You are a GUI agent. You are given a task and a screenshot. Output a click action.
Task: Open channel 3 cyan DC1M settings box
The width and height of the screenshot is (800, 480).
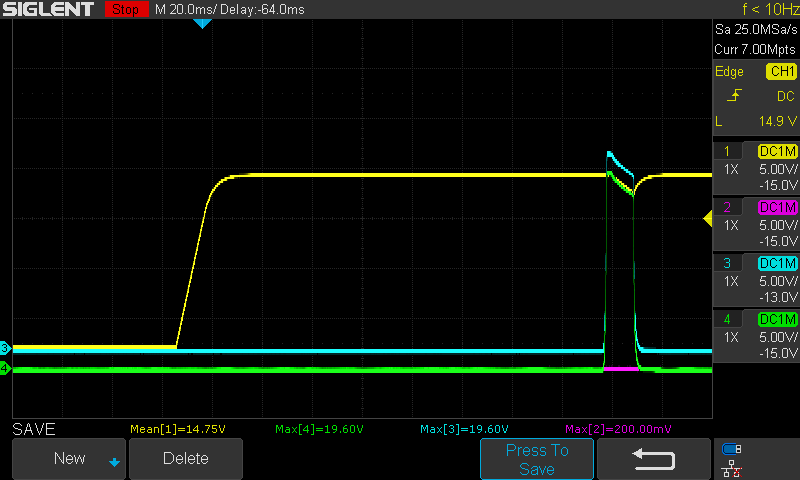pos(778,263)
